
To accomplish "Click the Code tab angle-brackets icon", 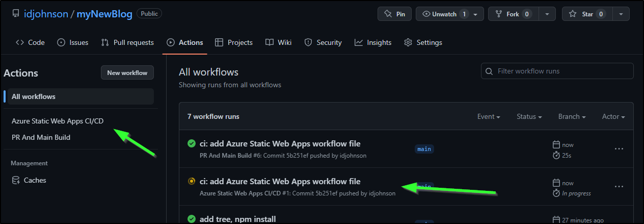I will click(x=20, y=42).
